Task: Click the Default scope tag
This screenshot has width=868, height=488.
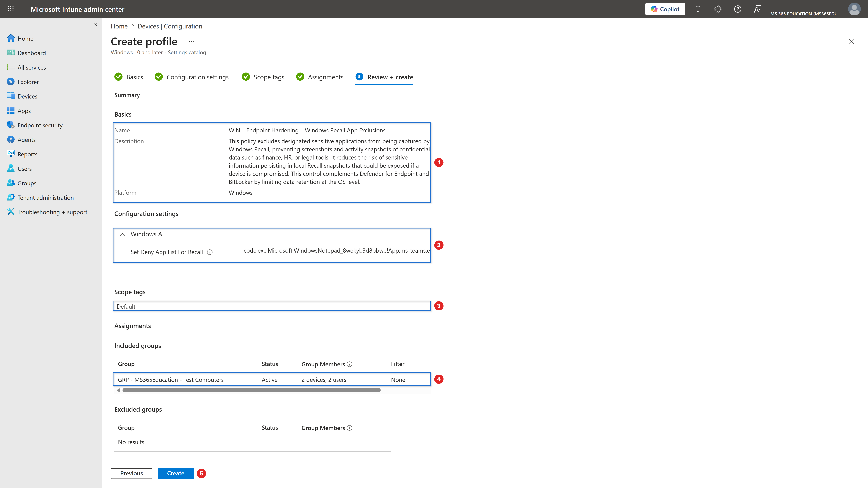Action: point(126,307)
